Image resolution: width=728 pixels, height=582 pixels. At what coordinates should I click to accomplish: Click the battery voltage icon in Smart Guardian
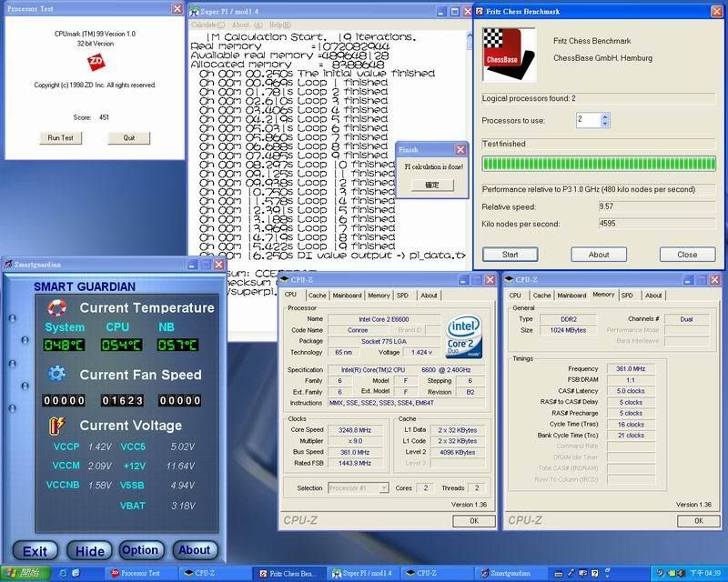point(57,425)
